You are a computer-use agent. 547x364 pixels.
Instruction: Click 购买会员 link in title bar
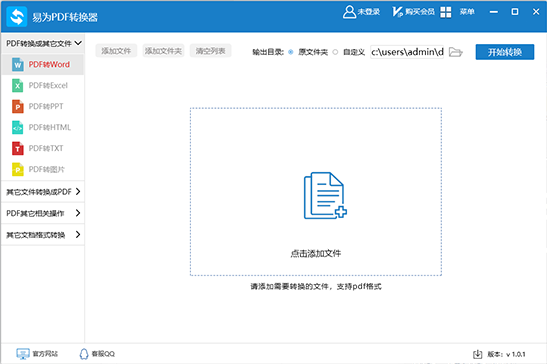click(x=420, y=12)
